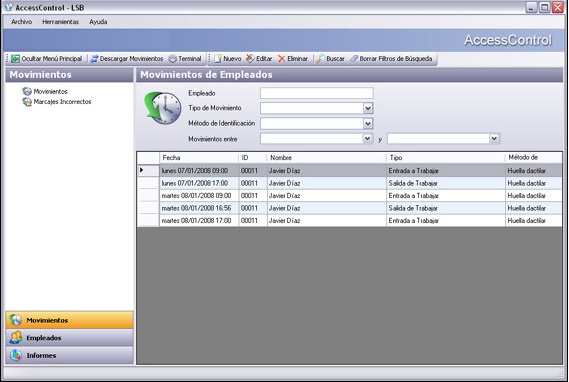Switch to the Movimientos section label
Screen dimensions: 569x382
47,320
